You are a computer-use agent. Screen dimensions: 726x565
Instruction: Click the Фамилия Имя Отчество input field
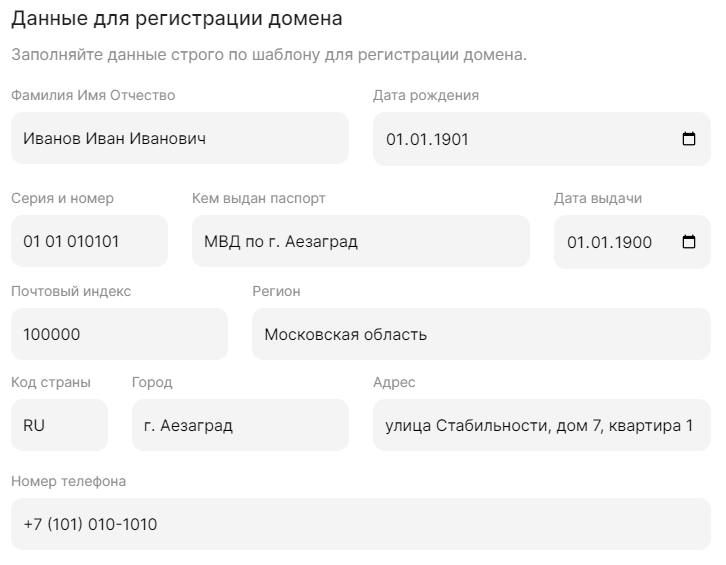point(180,139)
